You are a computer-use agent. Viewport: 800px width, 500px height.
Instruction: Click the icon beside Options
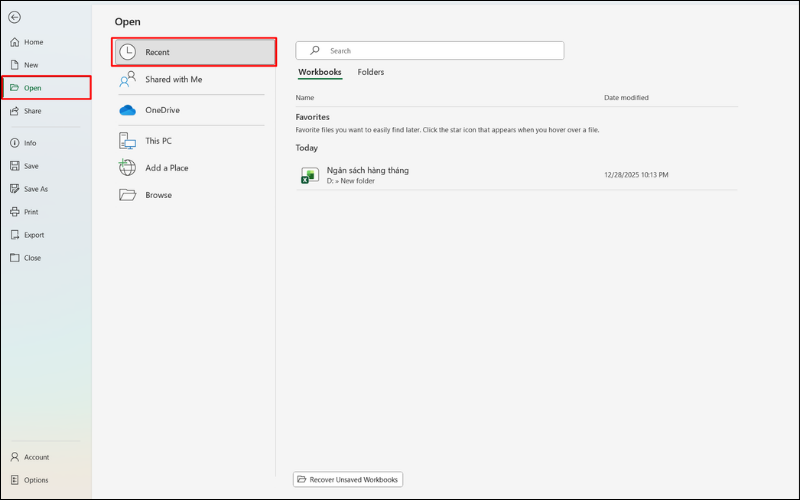15,480
